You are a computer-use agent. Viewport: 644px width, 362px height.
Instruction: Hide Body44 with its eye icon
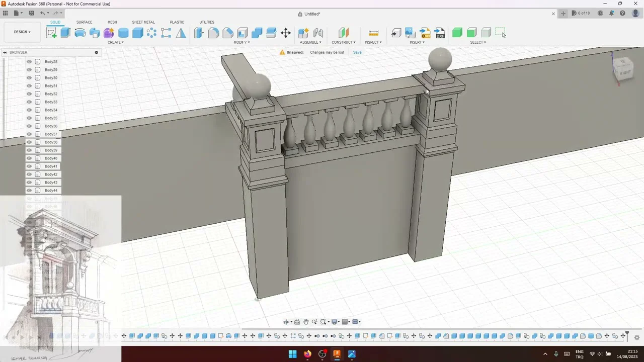click(29, 191)
